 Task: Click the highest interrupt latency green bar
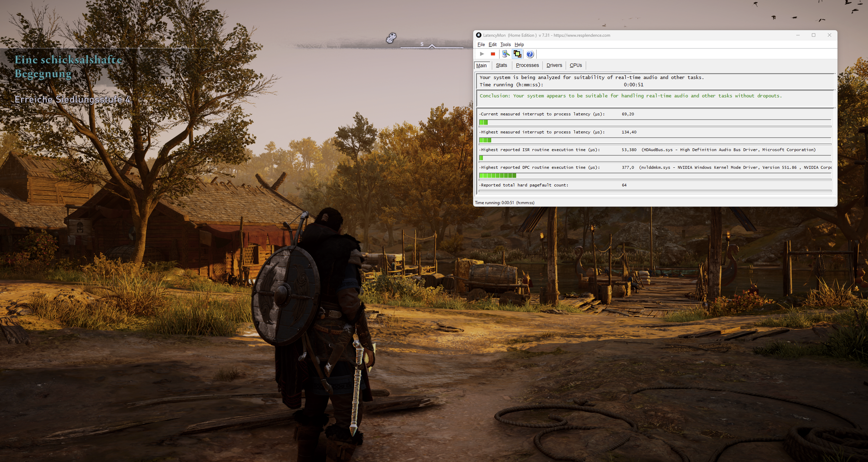[485, 140]
